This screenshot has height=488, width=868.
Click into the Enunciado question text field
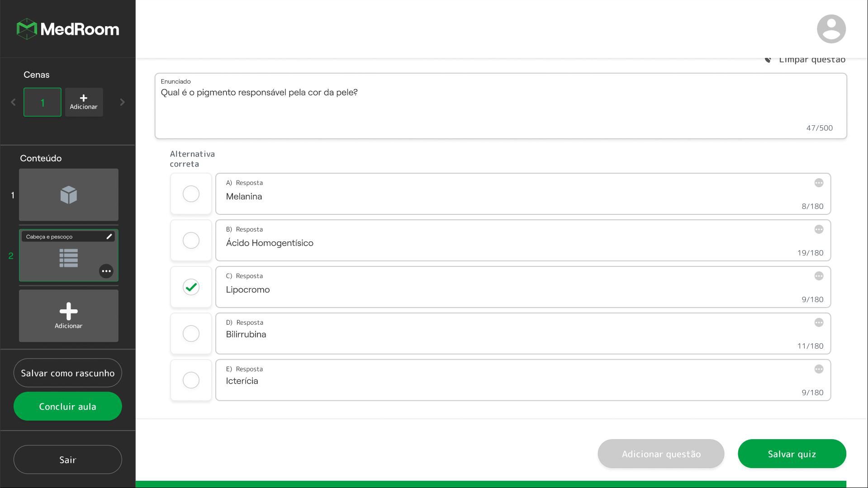click(x=501, y=106)
